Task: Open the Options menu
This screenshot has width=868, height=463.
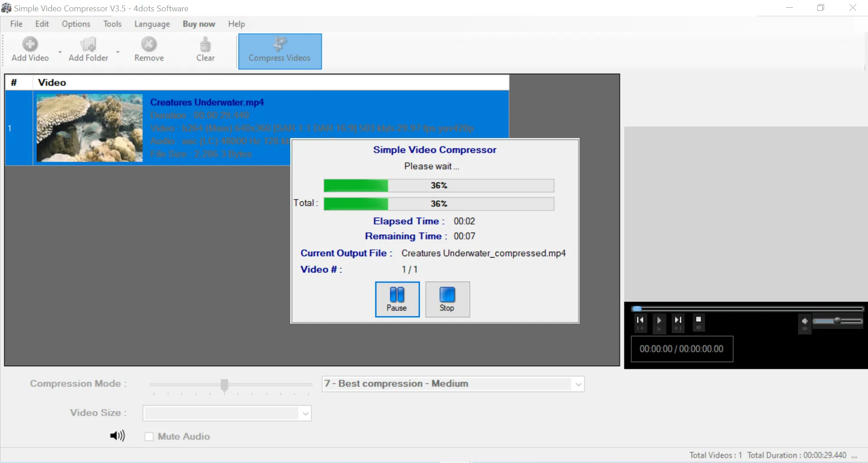Action: click(x=76, y=24)
